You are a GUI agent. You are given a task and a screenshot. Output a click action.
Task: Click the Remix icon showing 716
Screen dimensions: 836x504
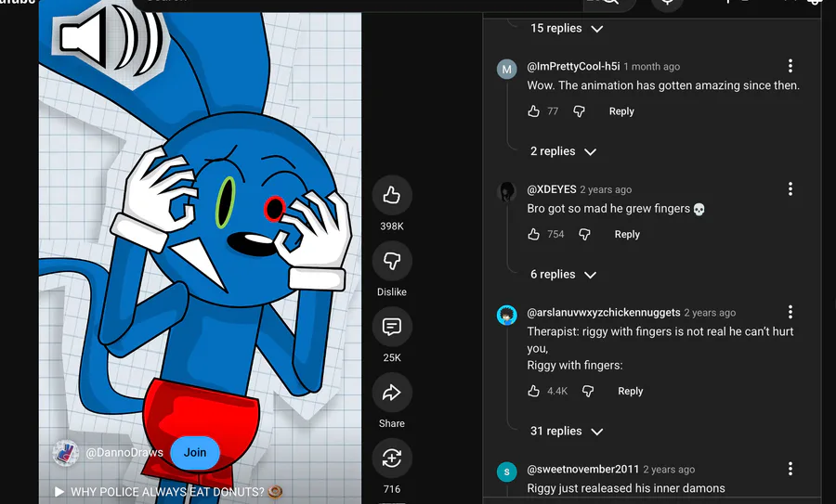coord(392,459)
